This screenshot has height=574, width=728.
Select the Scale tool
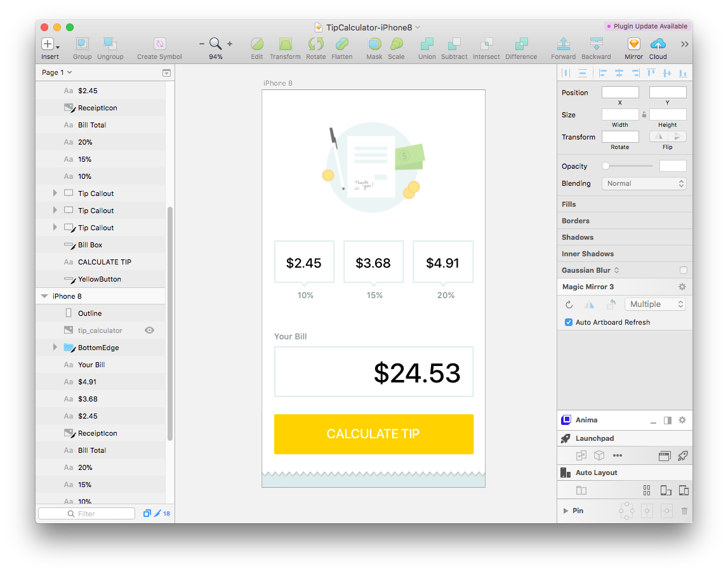pyautogui.click(x=396, y=44)
